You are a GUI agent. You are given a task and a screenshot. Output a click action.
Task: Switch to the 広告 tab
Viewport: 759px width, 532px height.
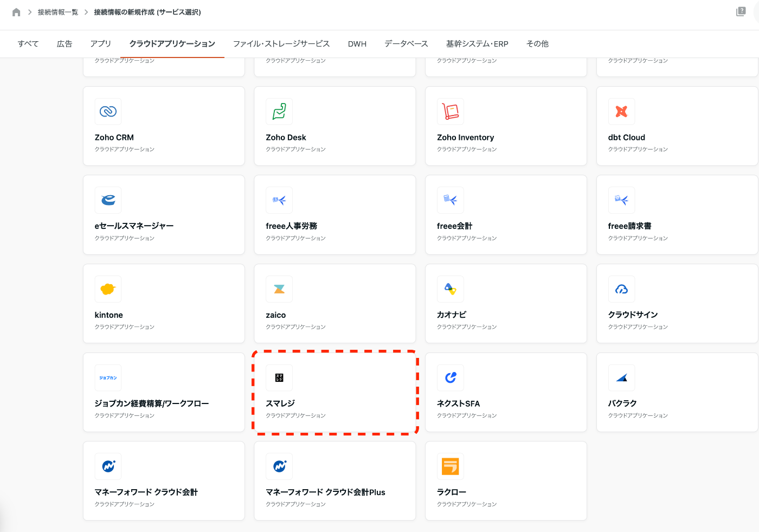coord(65,44)
